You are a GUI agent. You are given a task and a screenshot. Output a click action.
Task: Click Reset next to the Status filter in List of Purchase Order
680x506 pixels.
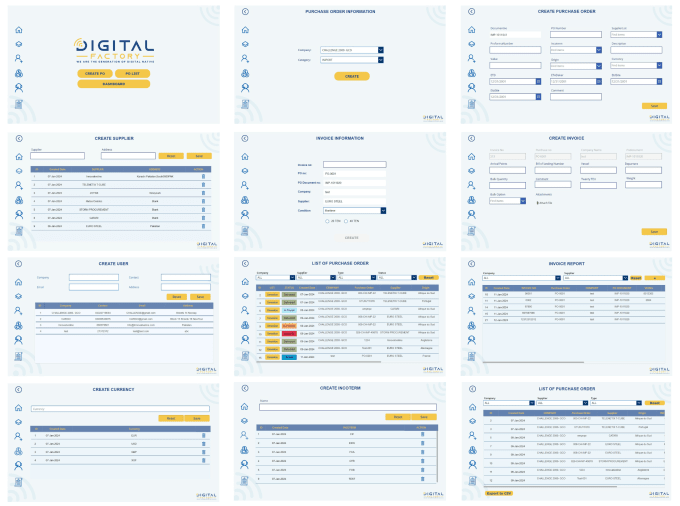click(428, 277)
